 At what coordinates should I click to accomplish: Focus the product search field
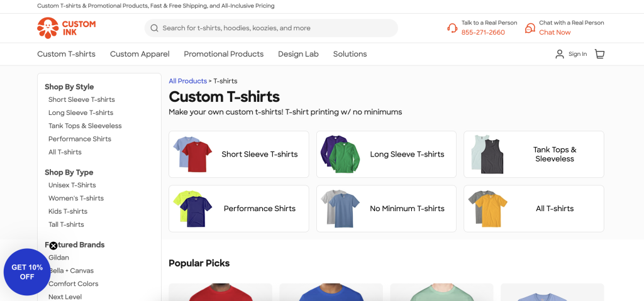tap(277, 28)
